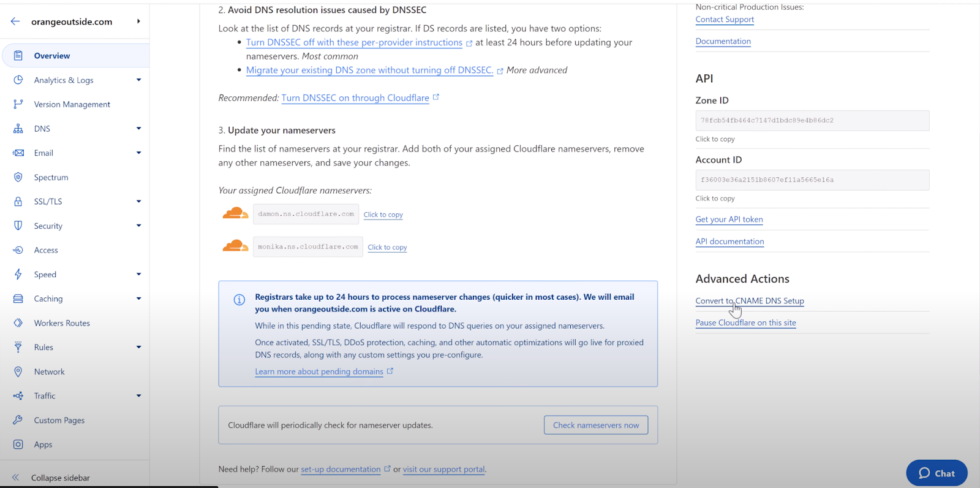Open the Overview menu item
980x488 pixels.
coord(76,56)
